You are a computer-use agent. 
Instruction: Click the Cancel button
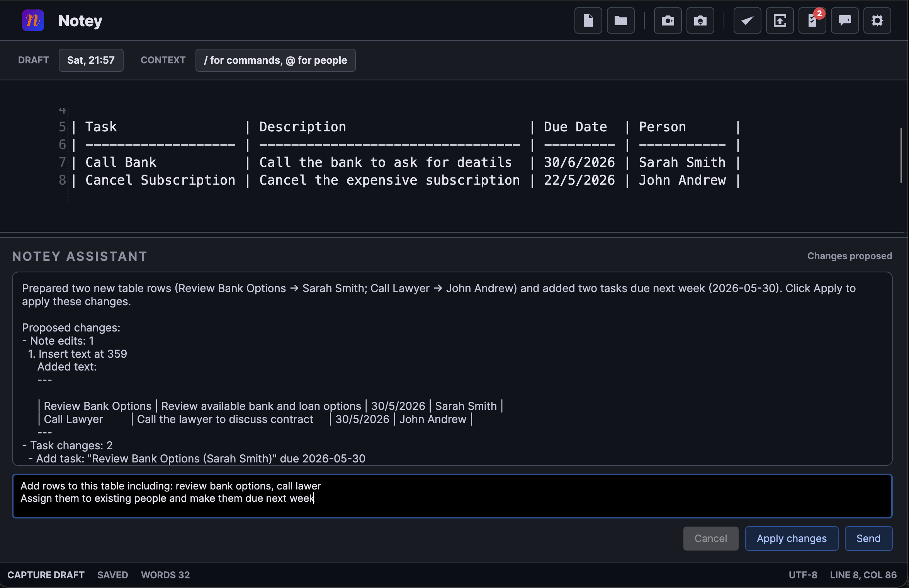click(711, 539)
